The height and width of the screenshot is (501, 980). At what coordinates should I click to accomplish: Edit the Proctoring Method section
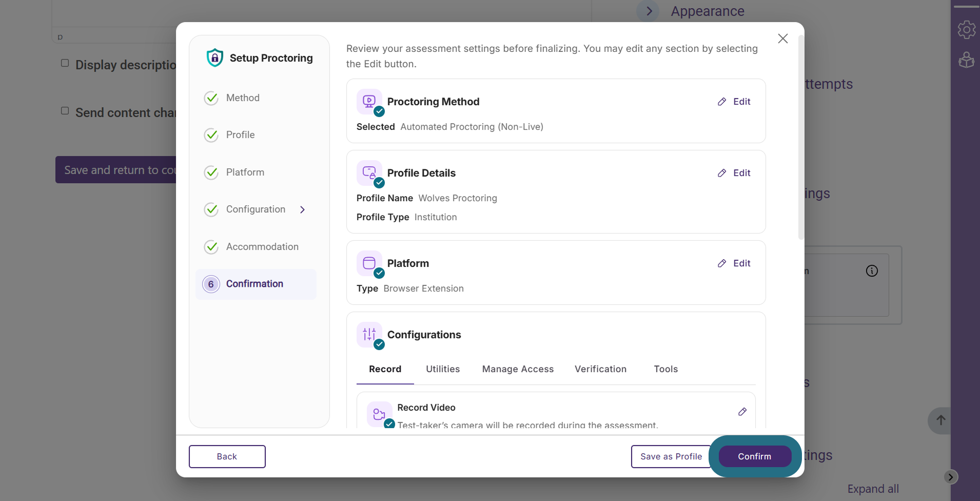[x=734, y=102]
